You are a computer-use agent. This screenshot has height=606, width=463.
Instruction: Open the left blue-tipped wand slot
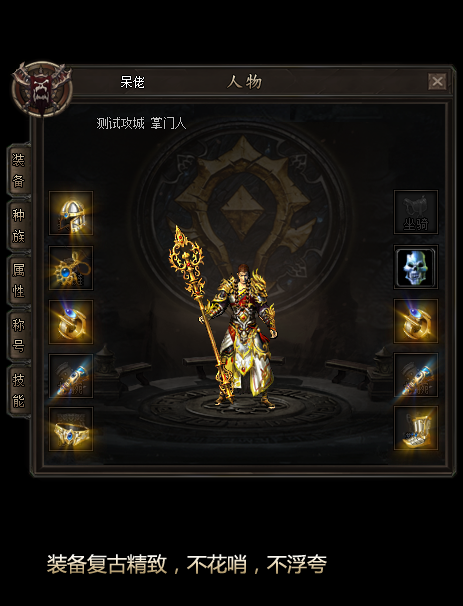tap(71, 376)
